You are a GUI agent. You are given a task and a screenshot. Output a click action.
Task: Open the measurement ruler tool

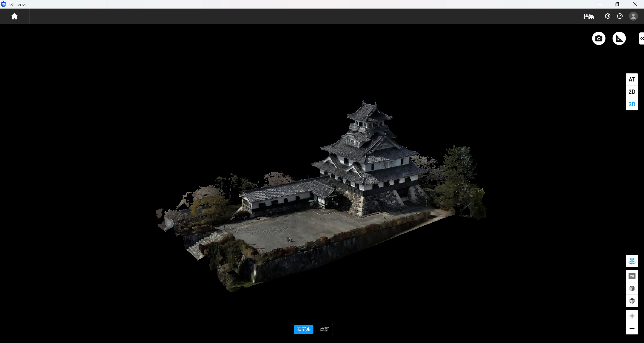point(619,38)
